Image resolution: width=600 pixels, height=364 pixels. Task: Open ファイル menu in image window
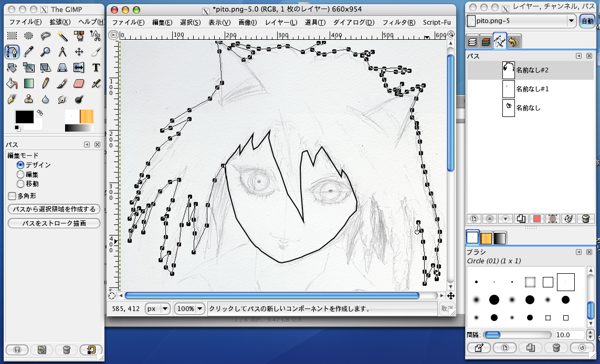[x=128, y=22]
